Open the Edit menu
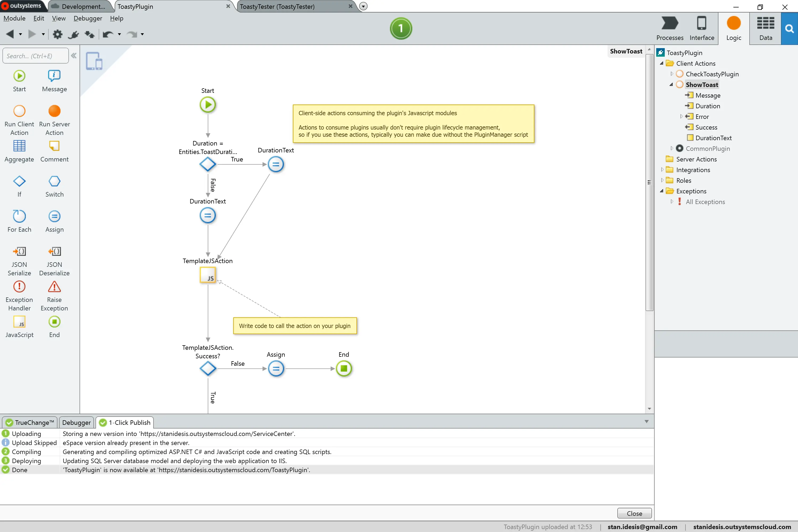Viewport: 798px width, 532px height. point(39,18)
